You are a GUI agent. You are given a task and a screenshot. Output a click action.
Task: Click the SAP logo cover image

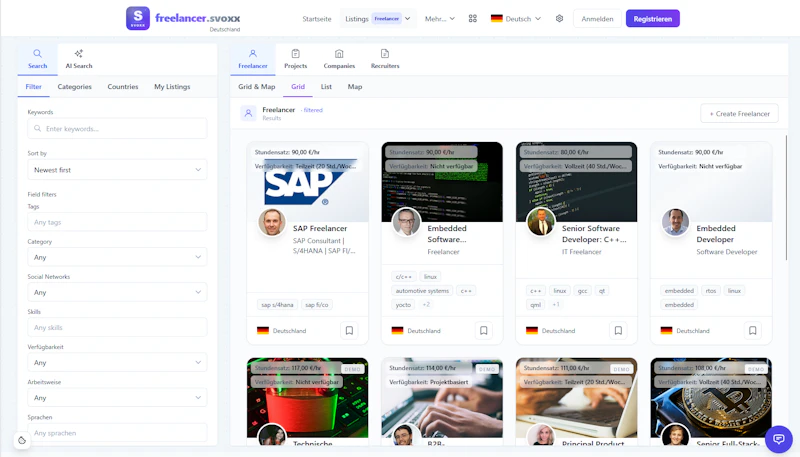pyautogui.click(x=307, y=182)
